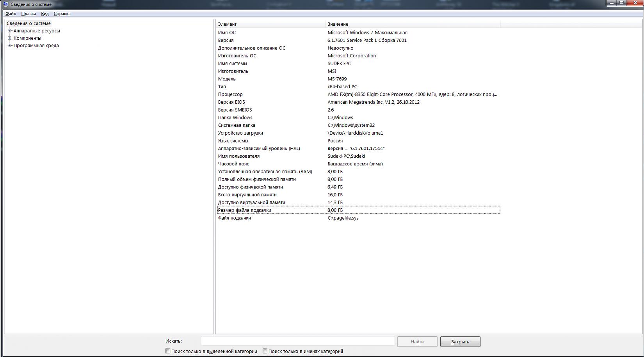The image size is (644, 357).
Task: Sort by the Элемент column header
Action: [x=270, y=24]
